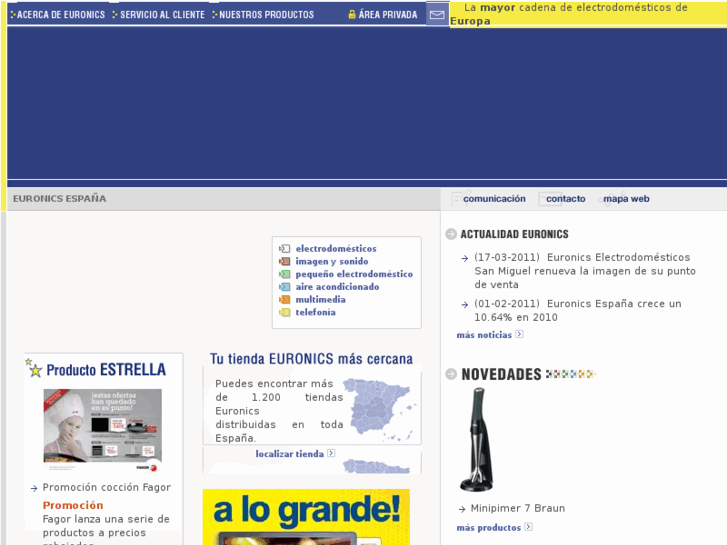This screenshot has width=727, height=545.
Task: Click the EURONICS ESPAÑA breadcrumb text
Action: pos(59,199)
